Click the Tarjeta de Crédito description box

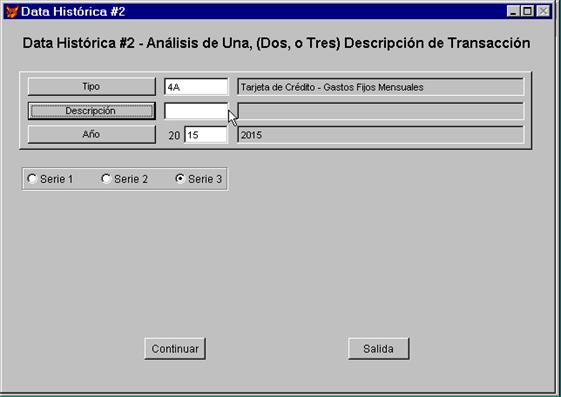click(x=381, y=87)
